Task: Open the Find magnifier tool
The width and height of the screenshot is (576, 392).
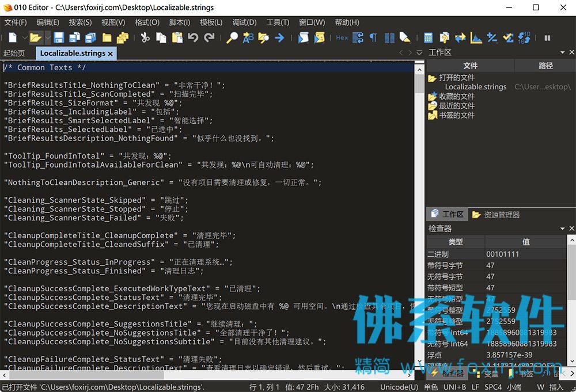Action: click(232, 37)
